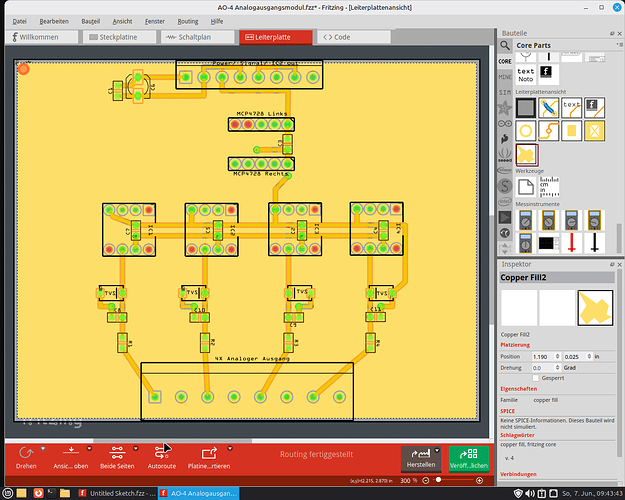Click the Drehen rotate button
This screenshot has width=625, height=500.
pyautogui.click(x=26, y=457)
